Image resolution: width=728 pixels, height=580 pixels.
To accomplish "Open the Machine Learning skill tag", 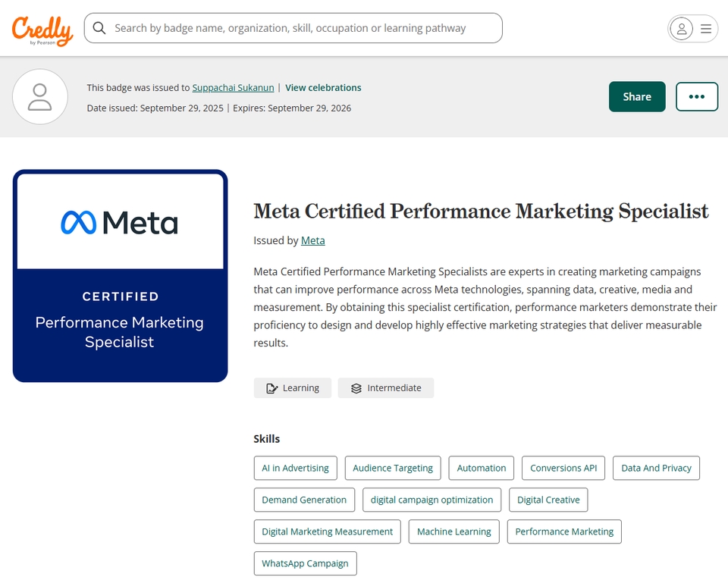I will click(x=453, y=531).
